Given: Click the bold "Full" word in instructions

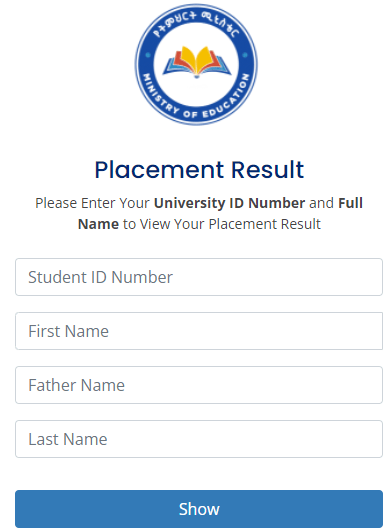Looking at the screenshot, I should [x=350, y=203].
